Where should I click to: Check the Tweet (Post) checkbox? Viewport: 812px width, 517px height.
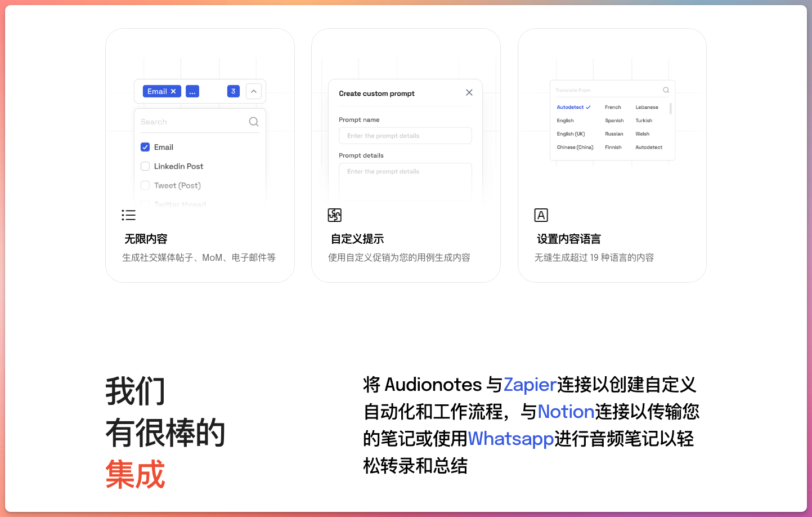pos(145,185)
